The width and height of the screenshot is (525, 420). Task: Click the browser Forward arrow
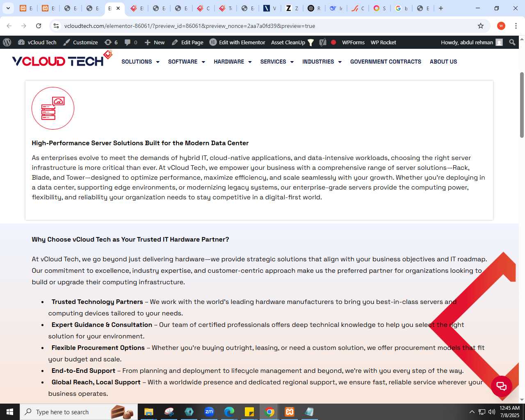tap(24, 26)
